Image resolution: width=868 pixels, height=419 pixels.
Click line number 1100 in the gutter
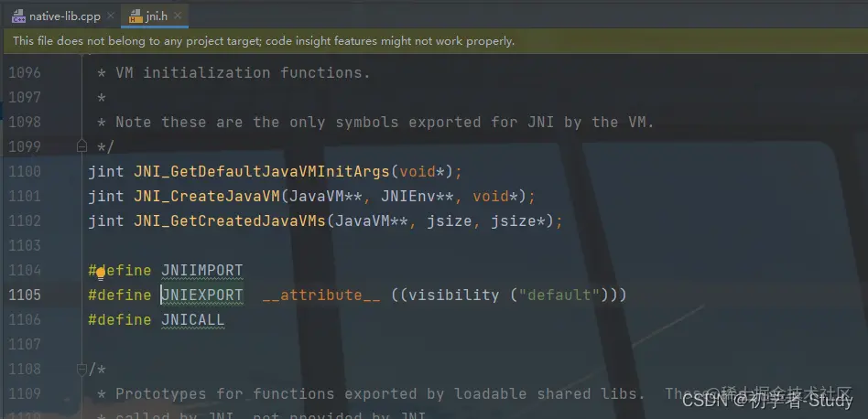pos(25,171)
